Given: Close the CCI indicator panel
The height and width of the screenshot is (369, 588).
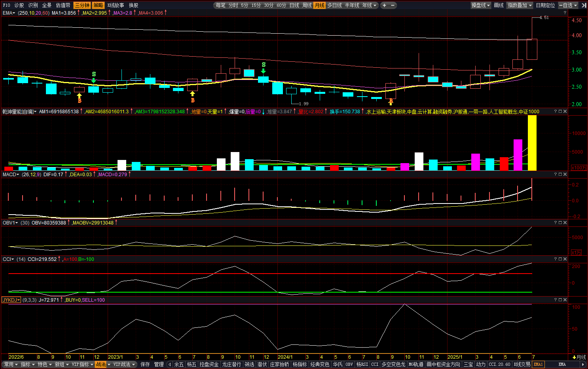Looking at the screenshot, I should tap(565, 259).
